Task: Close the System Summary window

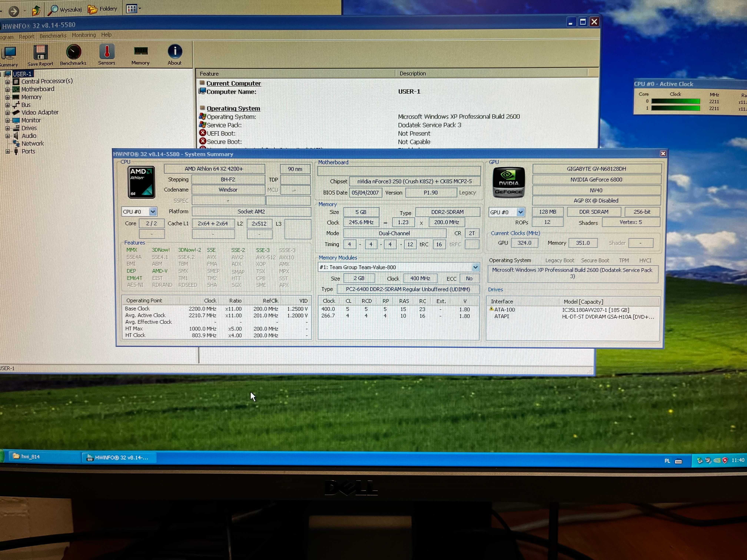Action: (x=663, y=154)
